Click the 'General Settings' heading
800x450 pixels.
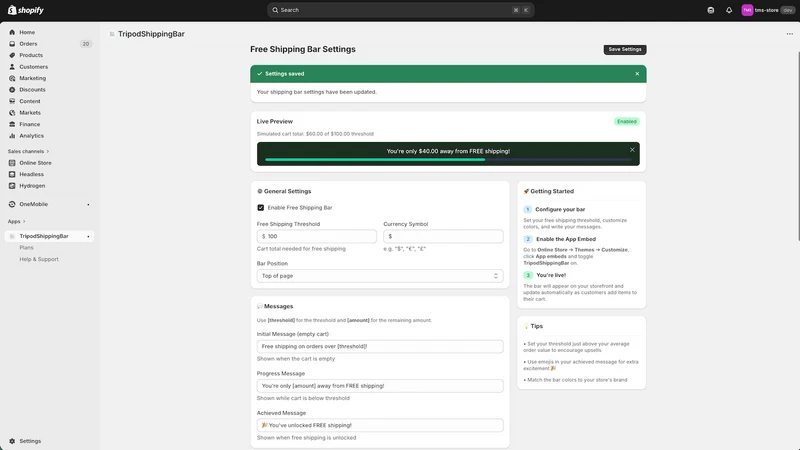tap(287, 191)
